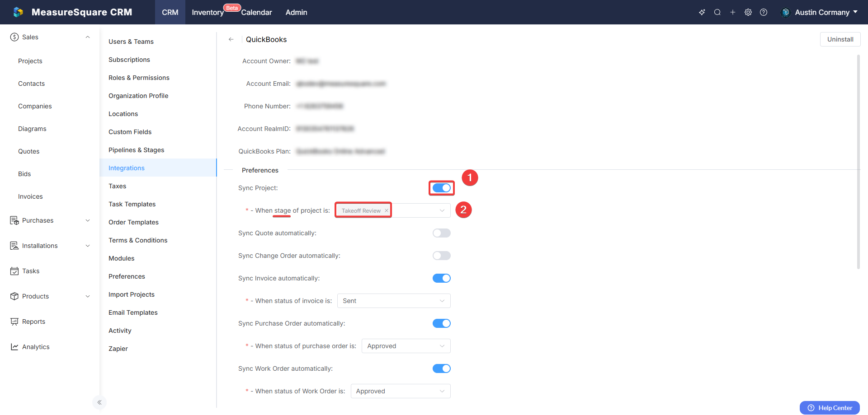Expand the Products section chevron

click(x=88, y=296)
